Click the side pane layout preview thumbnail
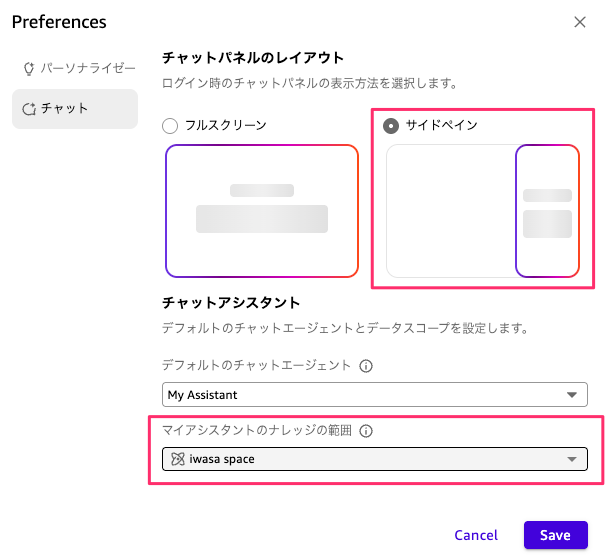This screenshot has height=560, width=607. (x=482, y=211)
